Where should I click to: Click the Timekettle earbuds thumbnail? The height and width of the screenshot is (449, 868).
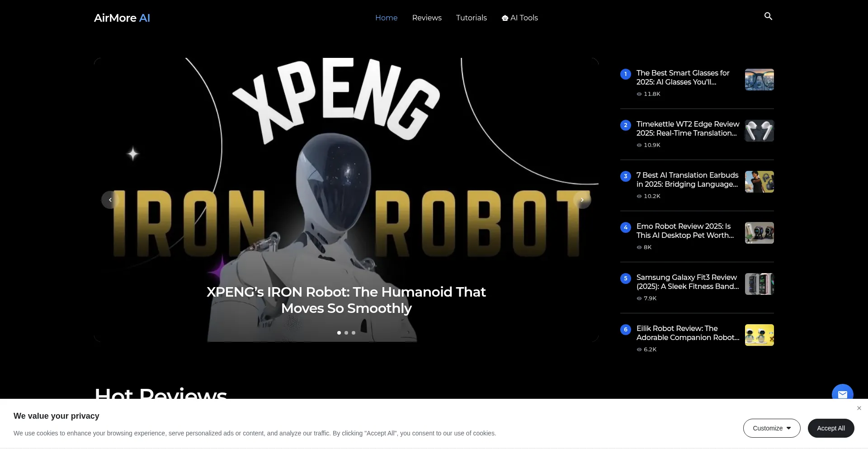759,131
